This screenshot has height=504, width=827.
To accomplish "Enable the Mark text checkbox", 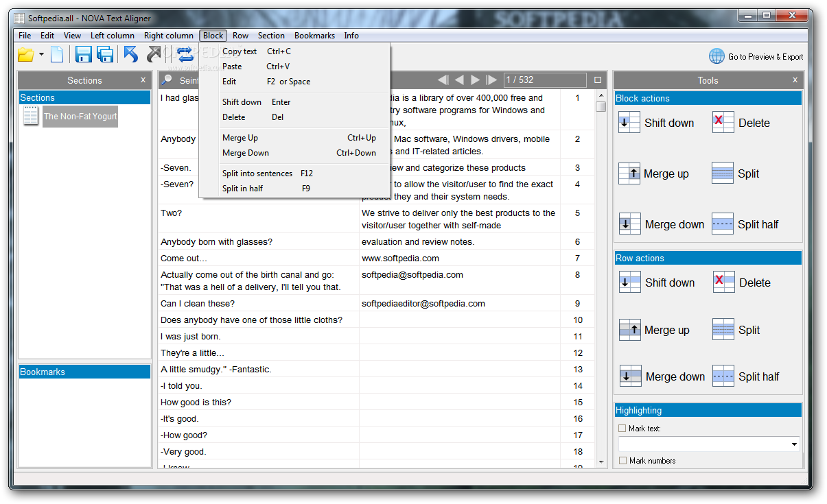I will pyautogui.click(x=622, y=429).
